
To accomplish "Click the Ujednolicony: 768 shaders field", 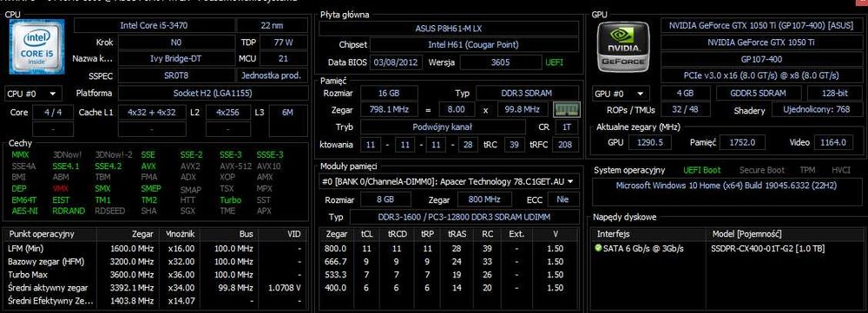I will tap(817, 109).
